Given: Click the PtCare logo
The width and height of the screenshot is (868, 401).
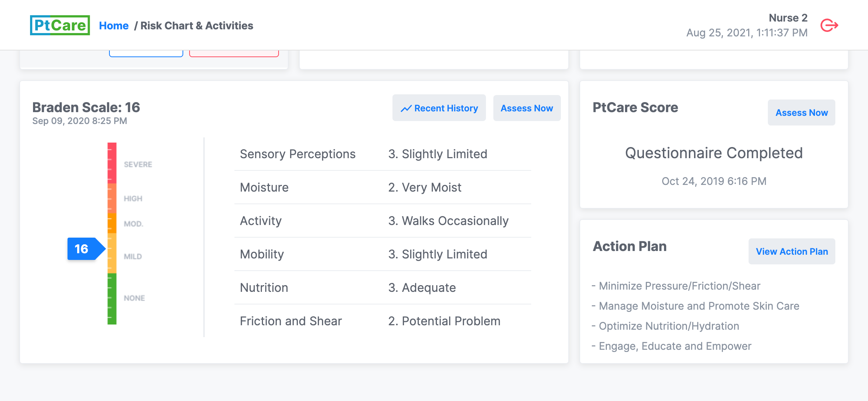Looking at the screenshot, I should tap(60, 25).
